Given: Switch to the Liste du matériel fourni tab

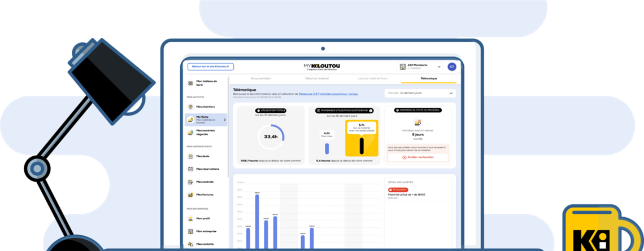Looking at the screenshot, I should click(373, 78).
